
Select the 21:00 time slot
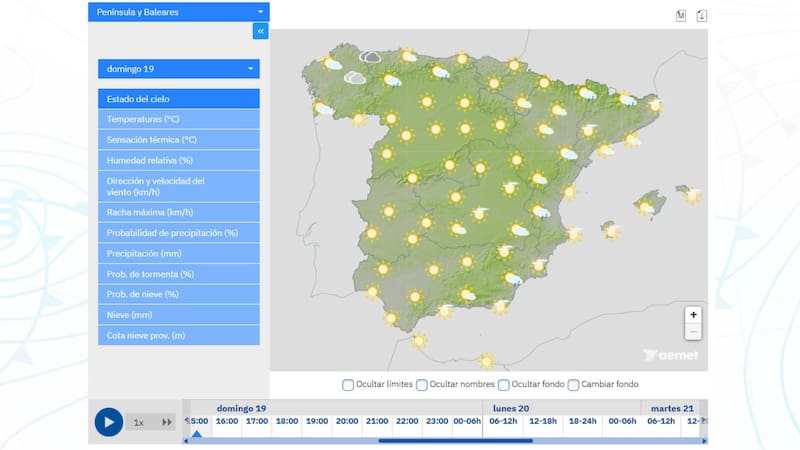(x=377, y=421)
